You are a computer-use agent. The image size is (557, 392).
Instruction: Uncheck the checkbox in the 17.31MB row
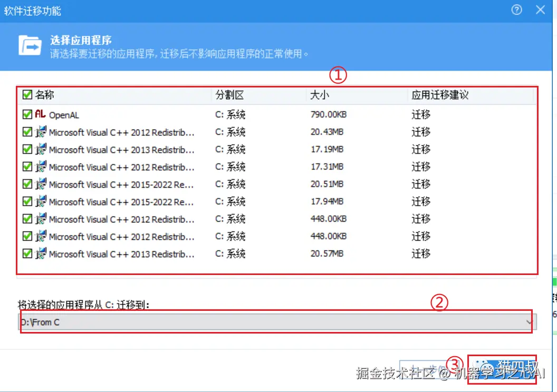click(27, 166)
